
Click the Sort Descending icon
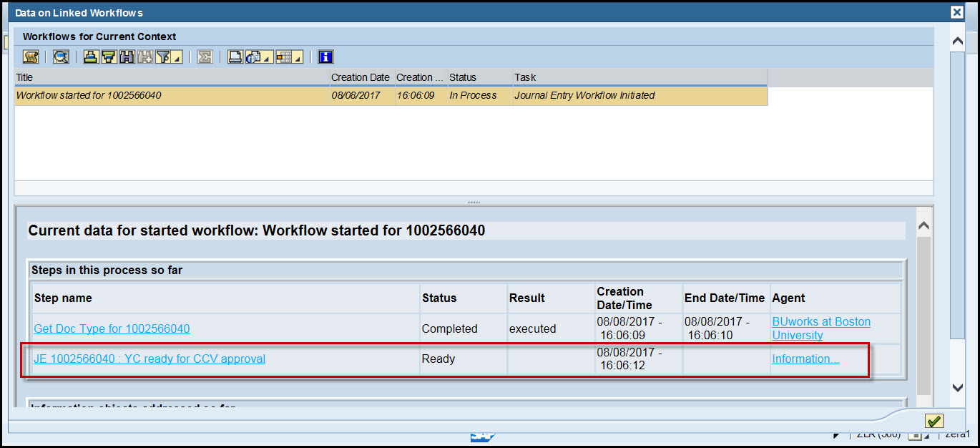point(108,57)
